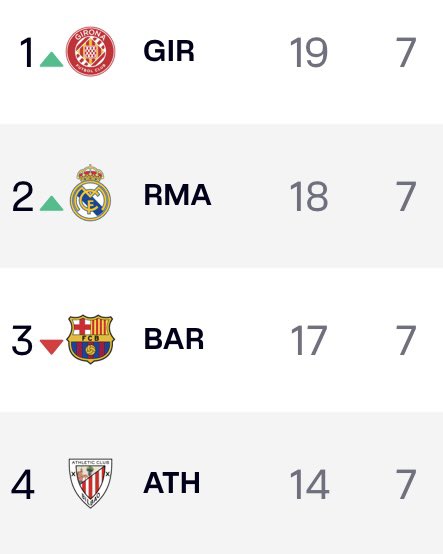Viewport: 443px width, 554px height.
Task: Click the red down arrow beside Barcelona
Action: (x=52, y=347)
